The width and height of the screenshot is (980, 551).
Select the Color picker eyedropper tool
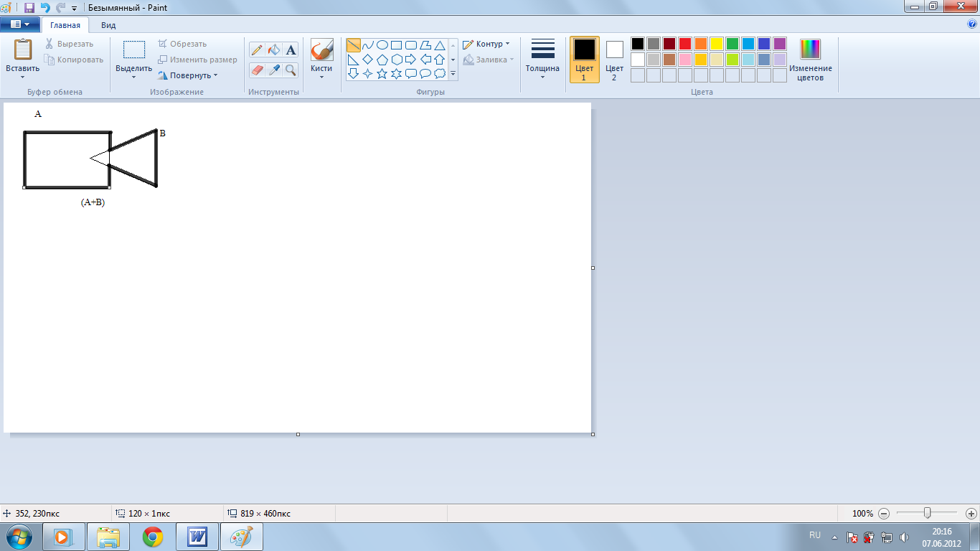point(273,70)
